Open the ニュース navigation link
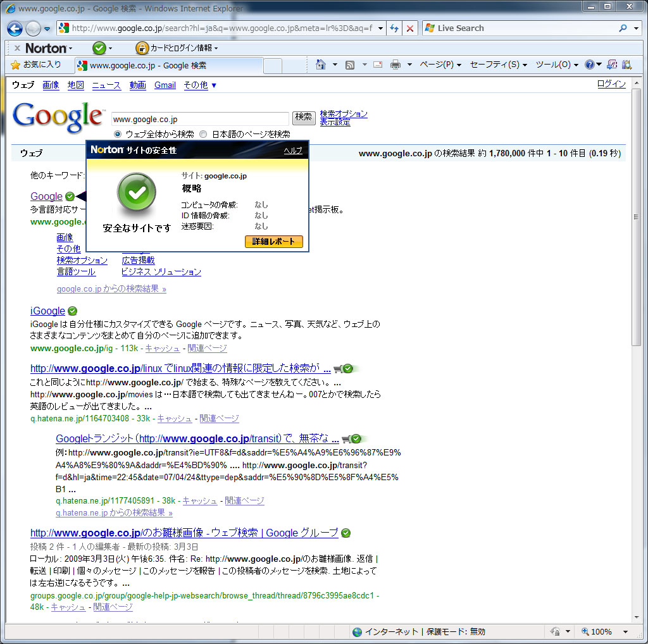The height and width of the screenshot is (644, 648). [106, 85]
